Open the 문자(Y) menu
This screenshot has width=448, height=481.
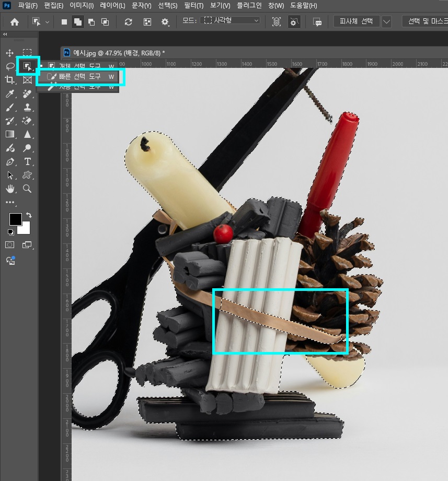[142, 6]
